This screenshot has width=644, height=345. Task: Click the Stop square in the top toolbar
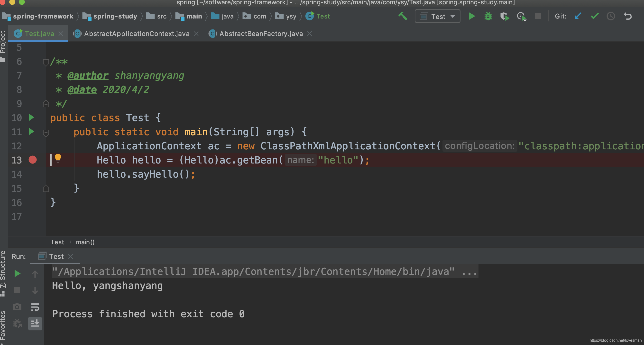[x=538, y=16]
